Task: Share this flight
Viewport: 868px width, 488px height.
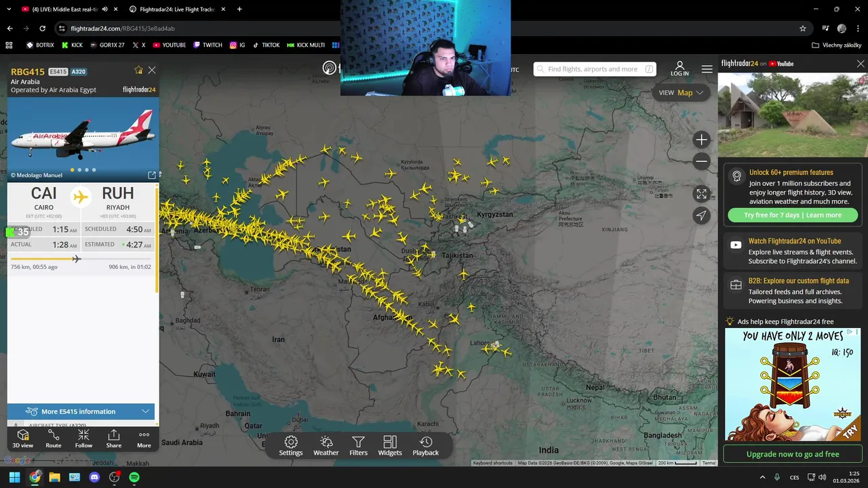Action: click(114, 439)
